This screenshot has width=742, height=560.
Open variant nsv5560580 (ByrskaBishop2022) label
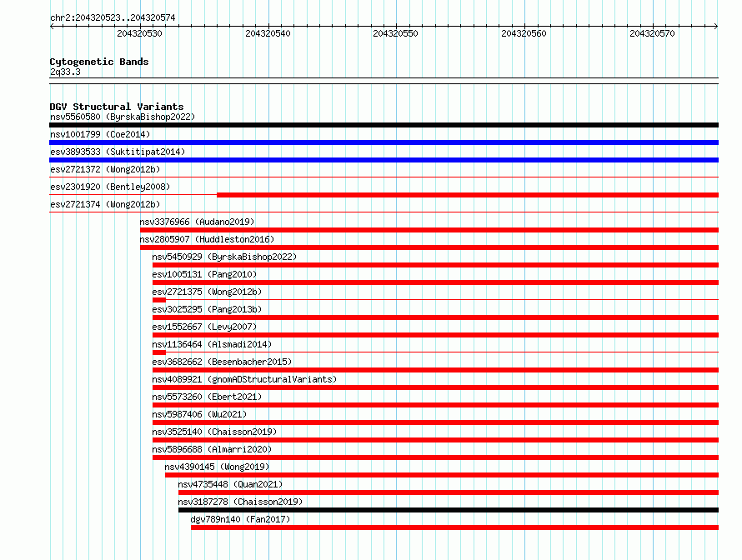123,117
